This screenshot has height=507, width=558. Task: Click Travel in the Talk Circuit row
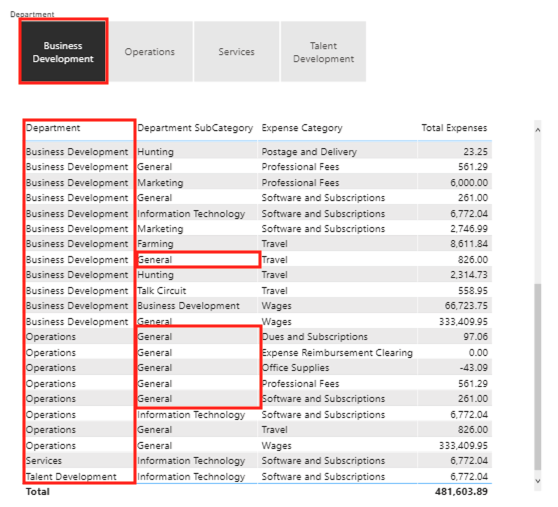[x=274, y=291]
